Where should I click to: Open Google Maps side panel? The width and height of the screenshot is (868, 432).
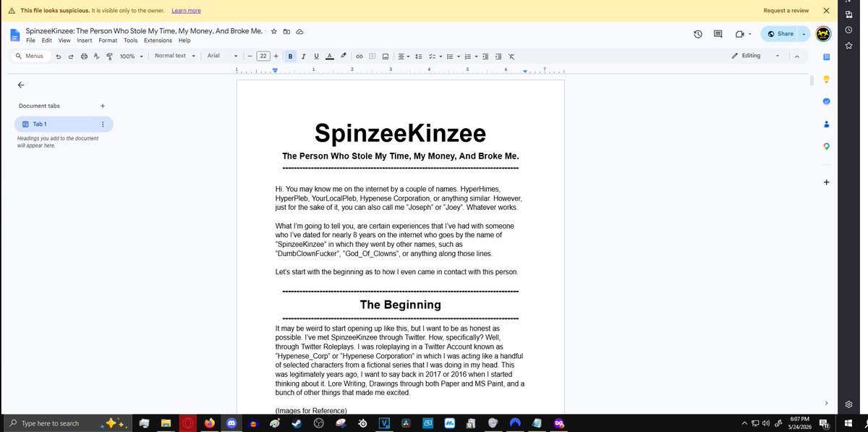pyautogui.click(x=826, y=146)
